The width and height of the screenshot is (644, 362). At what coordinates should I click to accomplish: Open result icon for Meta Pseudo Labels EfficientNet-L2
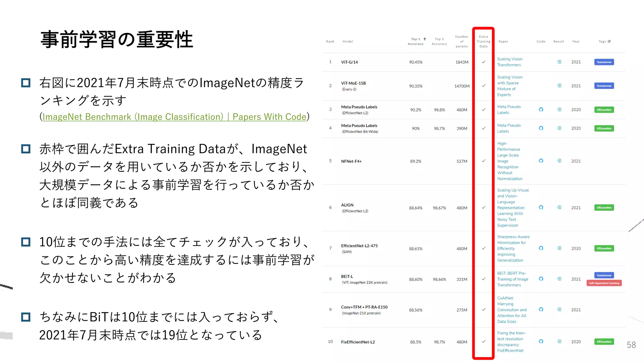coord(559,110)
